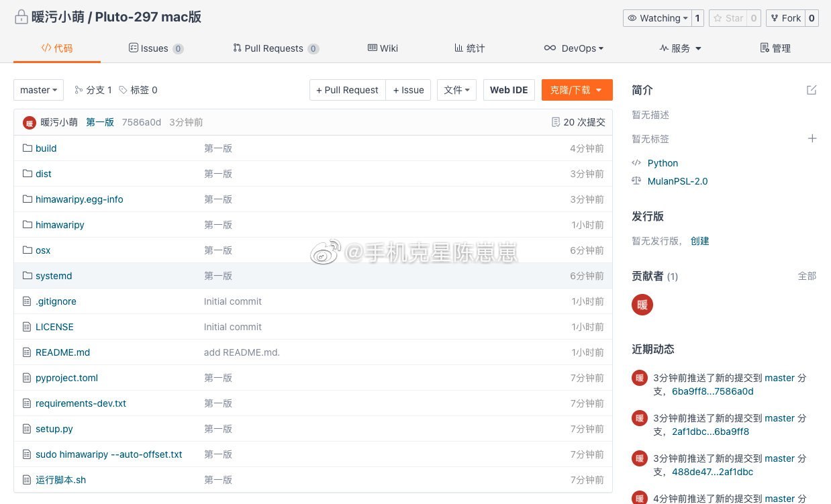Click the Star button
The height and width of the screenshot is (504, 831).
(x=728, y=18)
